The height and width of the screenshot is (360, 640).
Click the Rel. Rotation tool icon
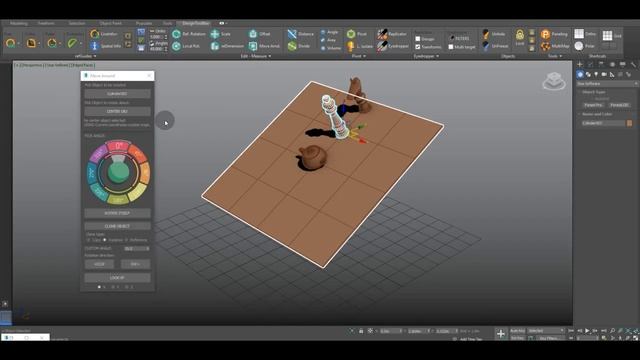176,34
